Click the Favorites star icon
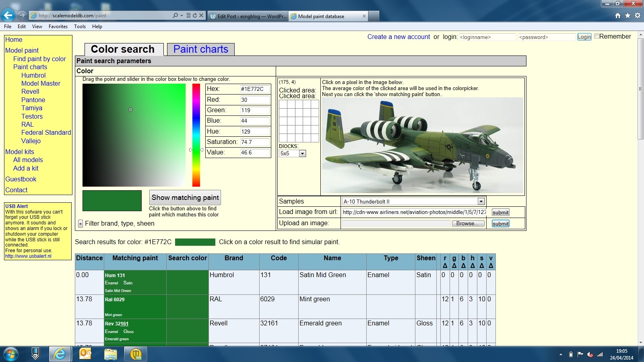The width and height of the screenshot is (644, 362). click(x=627, y=16)
